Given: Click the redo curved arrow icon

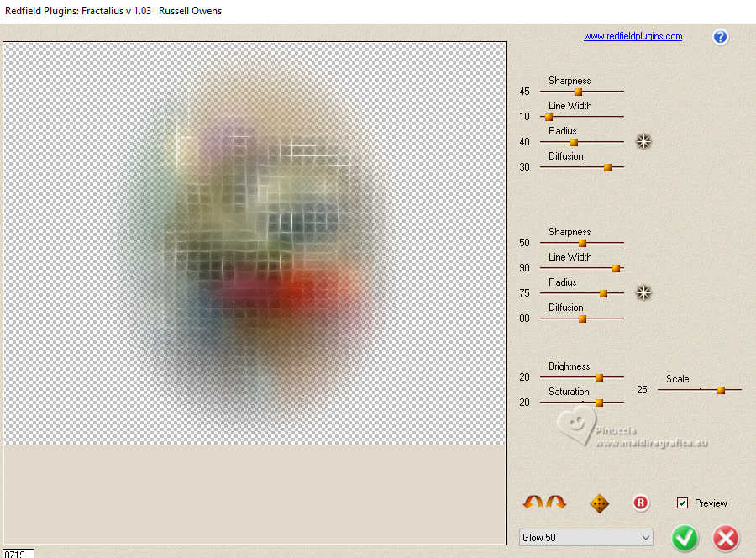Looking at the screenshot, I should [x=556, y=503].
